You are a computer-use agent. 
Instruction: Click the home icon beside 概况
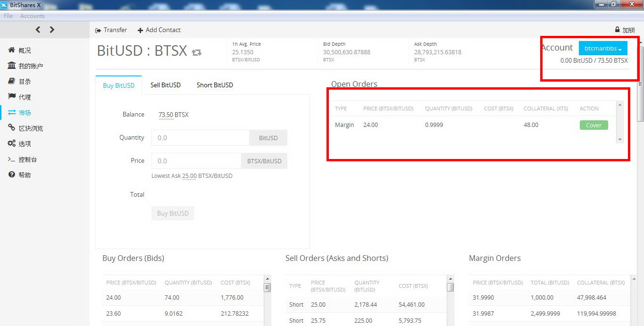pyautogui.click(x=12, y=50)
